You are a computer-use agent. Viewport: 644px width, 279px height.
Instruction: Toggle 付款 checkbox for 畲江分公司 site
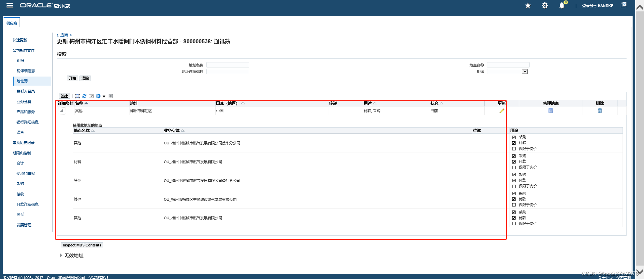pos(514,181)
